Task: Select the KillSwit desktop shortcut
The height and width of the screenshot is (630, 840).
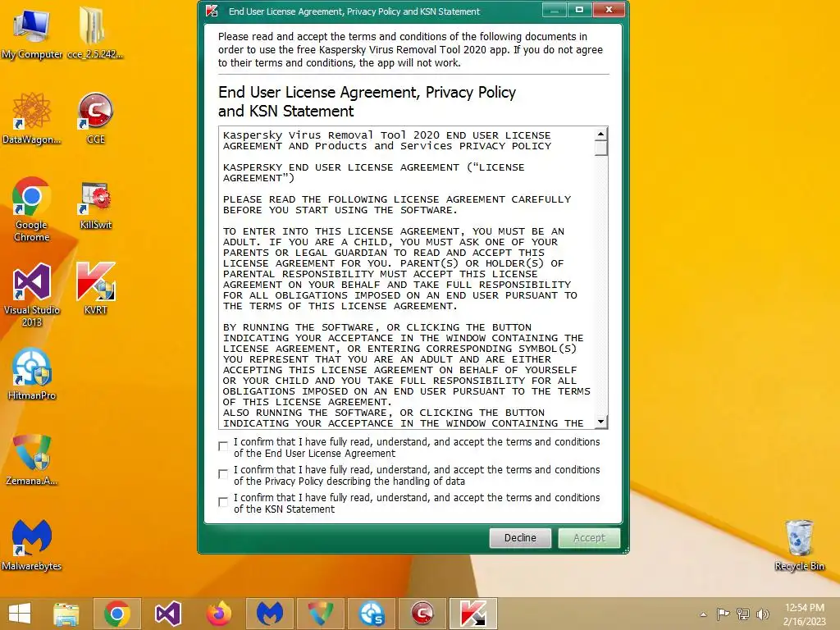Action: click(x=95, y=206)
